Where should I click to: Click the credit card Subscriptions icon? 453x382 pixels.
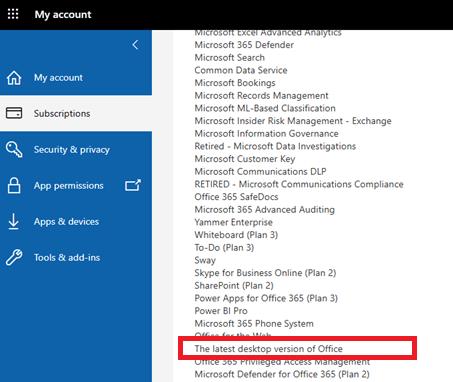coord(14,113)
